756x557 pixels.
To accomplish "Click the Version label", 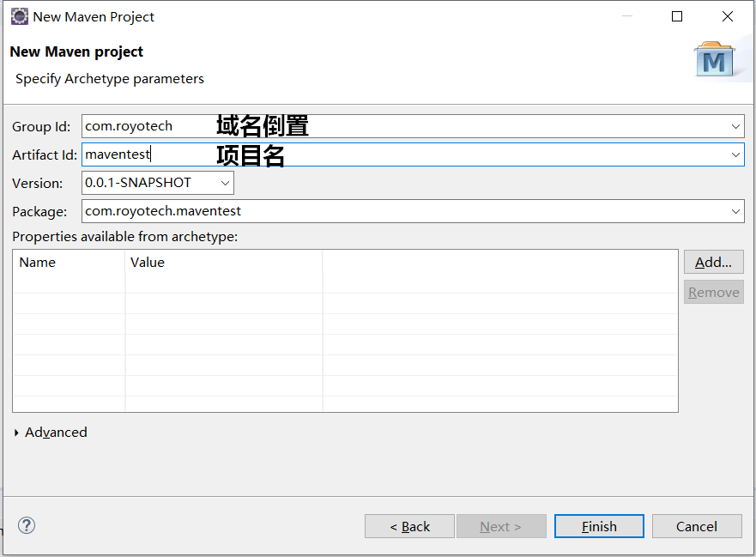I will (38, 184).
